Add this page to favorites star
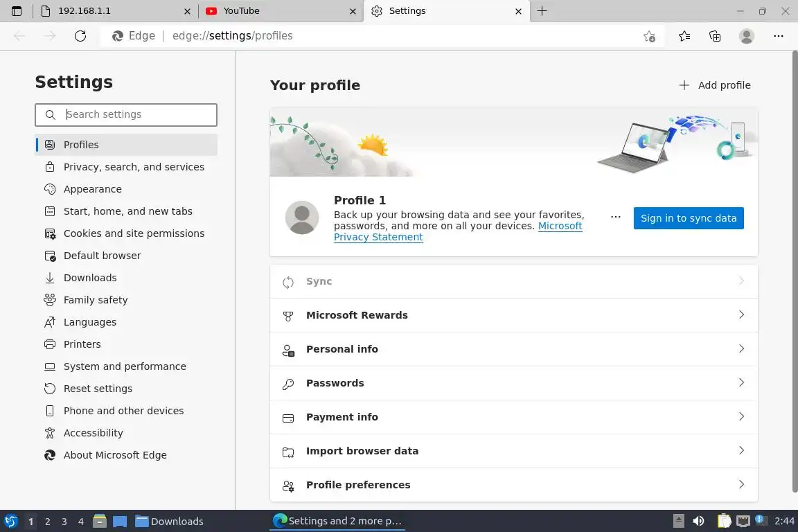The height and width of the screenshot is (532, 798). pos(649,36)
